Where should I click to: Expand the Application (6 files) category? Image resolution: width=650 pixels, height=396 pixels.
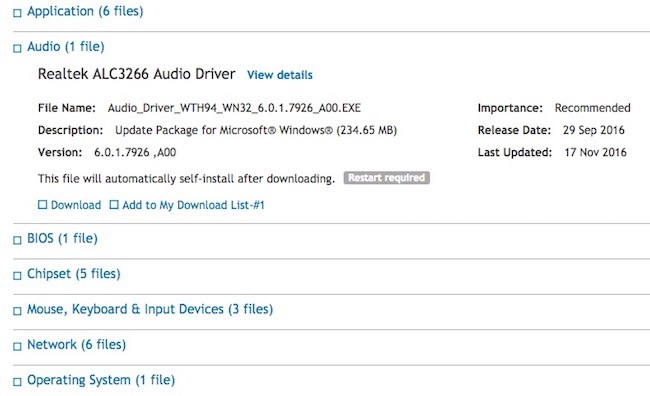pos(85,11)
